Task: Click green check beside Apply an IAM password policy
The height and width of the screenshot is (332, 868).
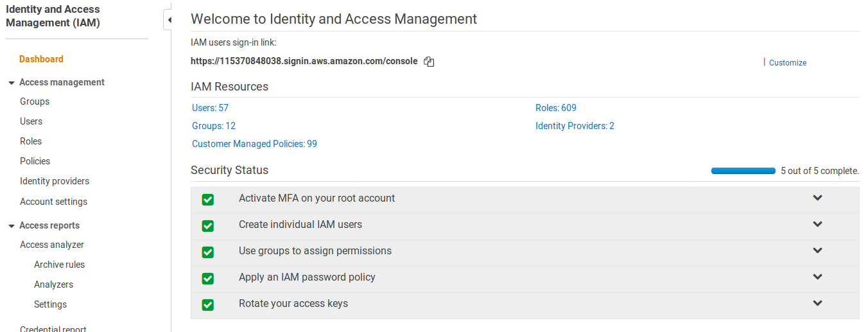Action: pos(207,279)
